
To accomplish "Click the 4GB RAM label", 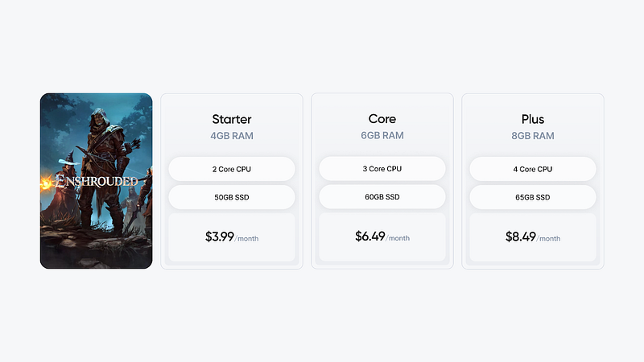I will click(232, 136).
